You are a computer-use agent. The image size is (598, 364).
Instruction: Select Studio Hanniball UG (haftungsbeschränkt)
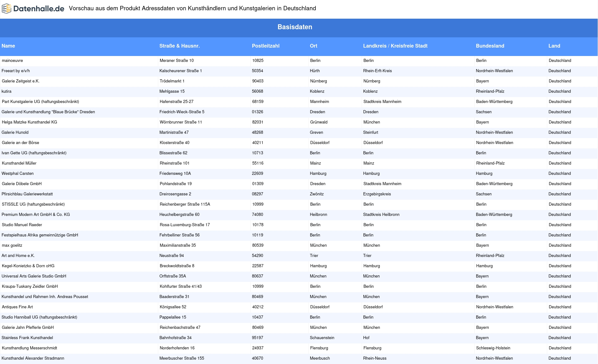coord(39,317)
